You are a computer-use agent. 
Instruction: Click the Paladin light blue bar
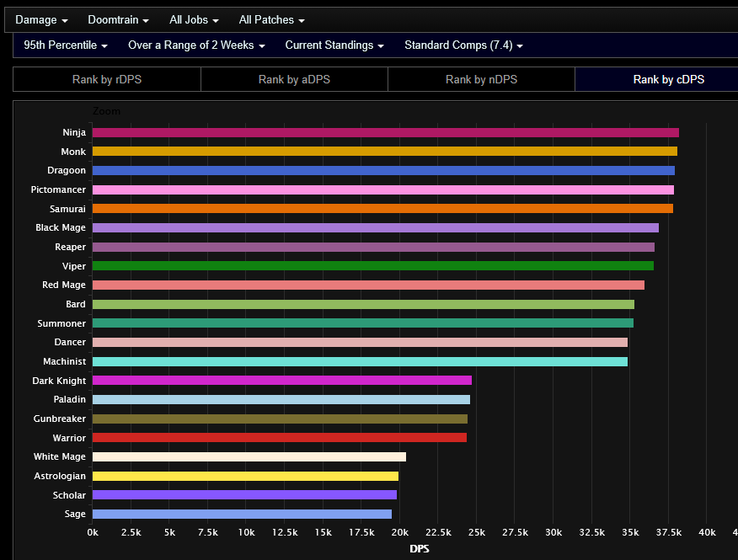(281, 399)
